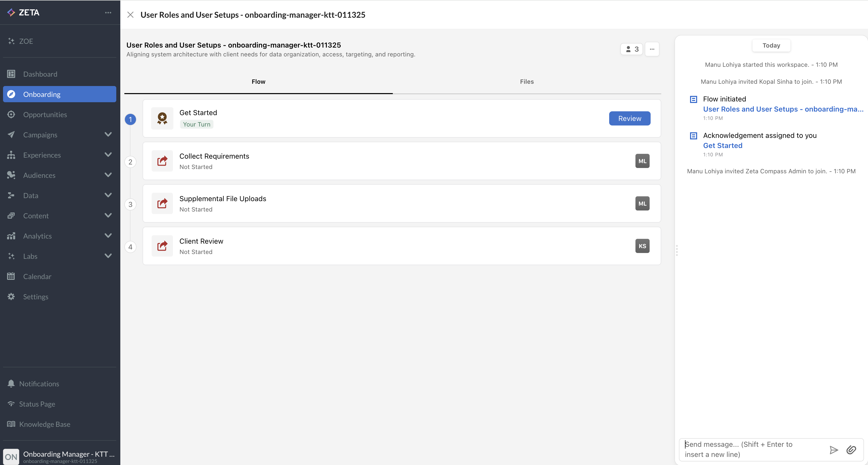This screenshot has width=868, height=465.
Task: Click the participants count icon showing 3
Action: tap(632, 49)
